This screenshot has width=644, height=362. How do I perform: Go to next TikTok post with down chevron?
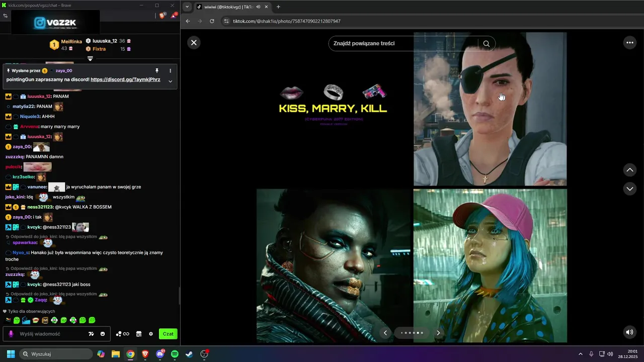(630, 189)
